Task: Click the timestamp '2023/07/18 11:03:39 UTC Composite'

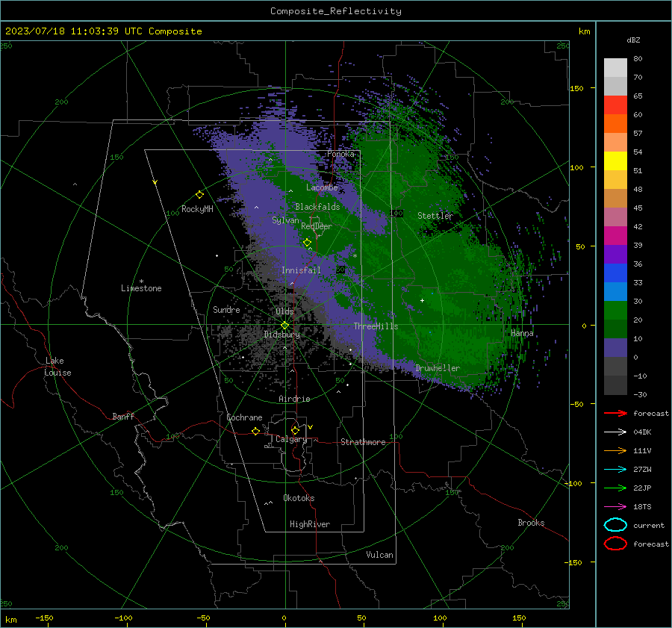Action: pos(103,31)
